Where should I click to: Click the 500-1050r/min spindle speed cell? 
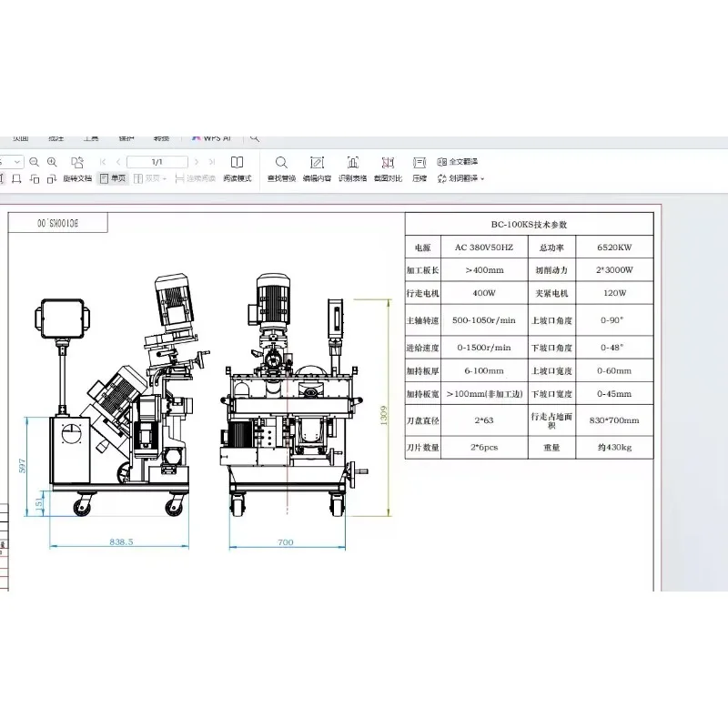tap(484, 320)
